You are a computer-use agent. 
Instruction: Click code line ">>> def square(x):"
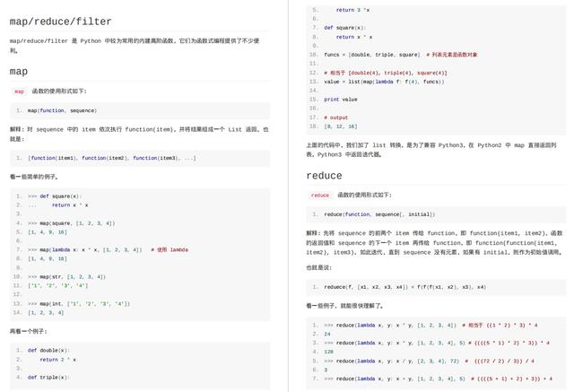point(55,196)
